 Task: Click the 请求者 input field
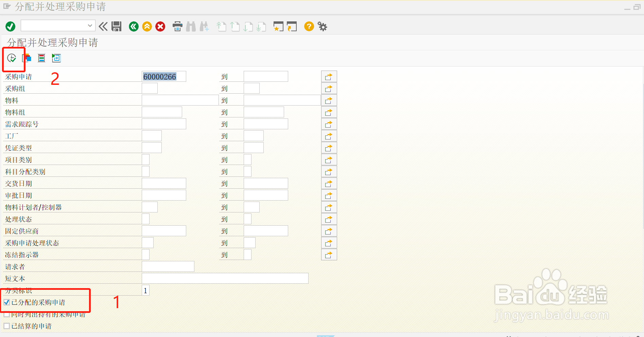pyautogui.click(x=168, y=266)
